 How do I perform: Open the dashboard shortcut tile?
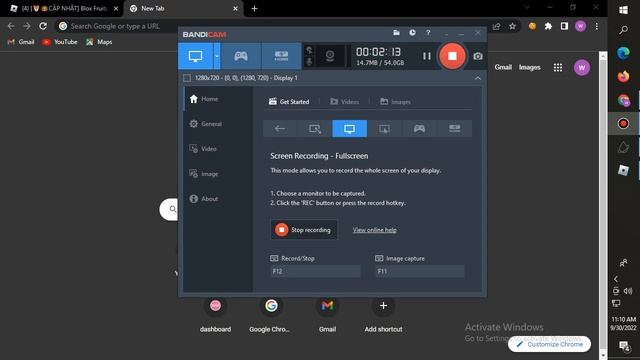[x=216, y=314]
